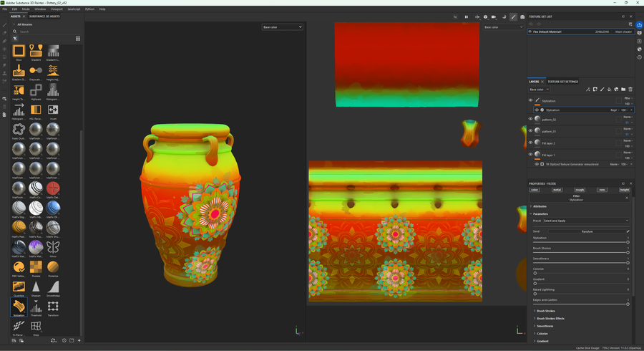Screen dimensions: 644x351
Task: Click the rough channel button
Action: pyautogui.click(x=580, y=190)
